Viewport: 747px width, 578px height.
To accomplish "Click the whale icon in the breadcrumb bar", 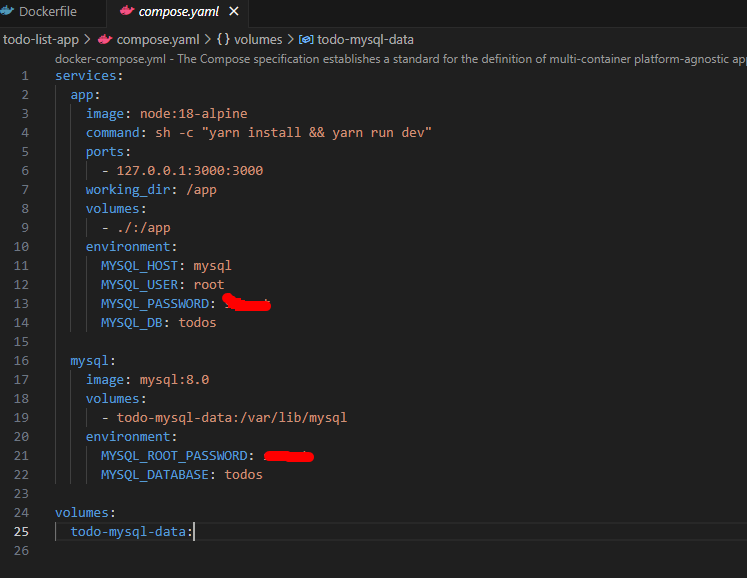I will pyautogui.click(x=104, y=40).
